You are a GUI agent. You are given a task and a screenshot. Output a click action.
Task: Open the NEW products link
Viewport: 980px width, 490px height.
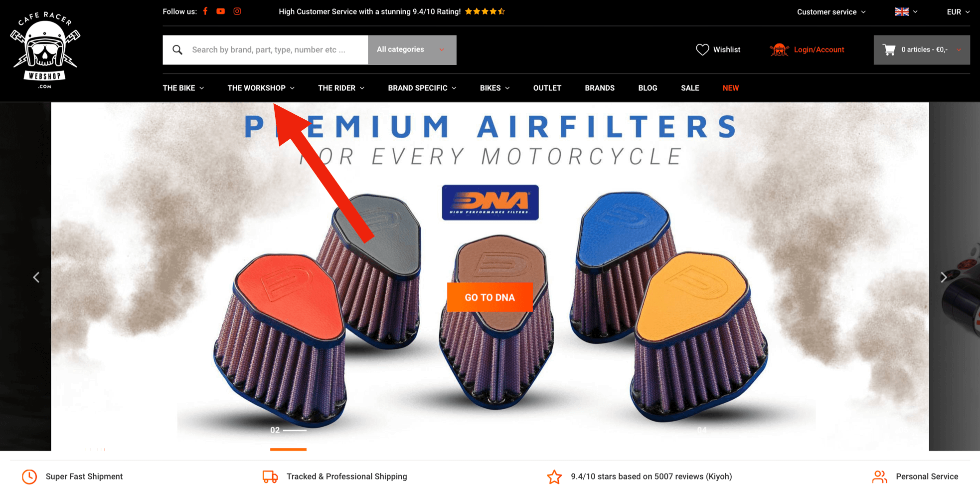(730, 88)
